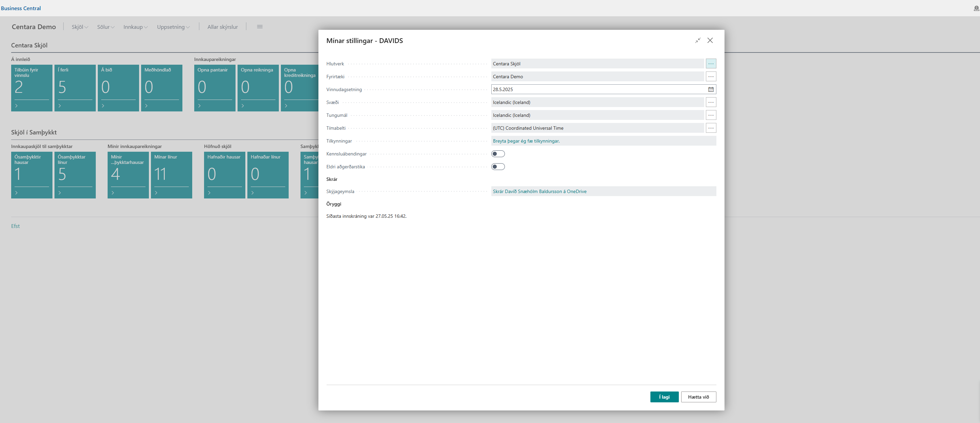Open the hamburger navigation menu icon
The image size is (980, 423).
[x=260, y=27]
